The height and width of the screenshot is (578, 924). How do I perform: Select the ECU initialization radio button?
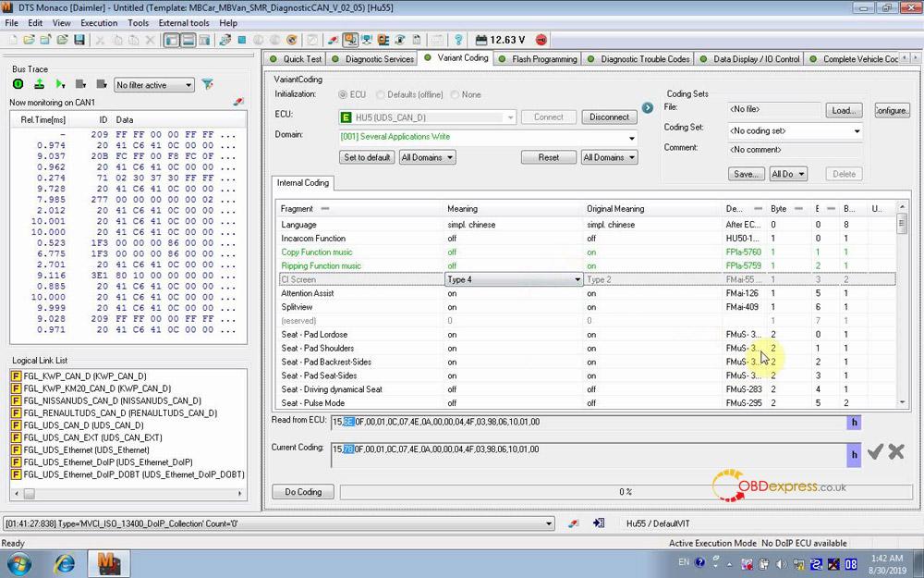(343, 94)
